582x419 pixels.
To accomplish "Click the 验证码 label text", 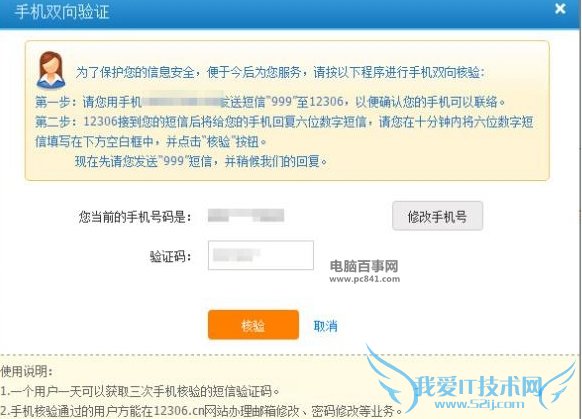I will (170, 256).
